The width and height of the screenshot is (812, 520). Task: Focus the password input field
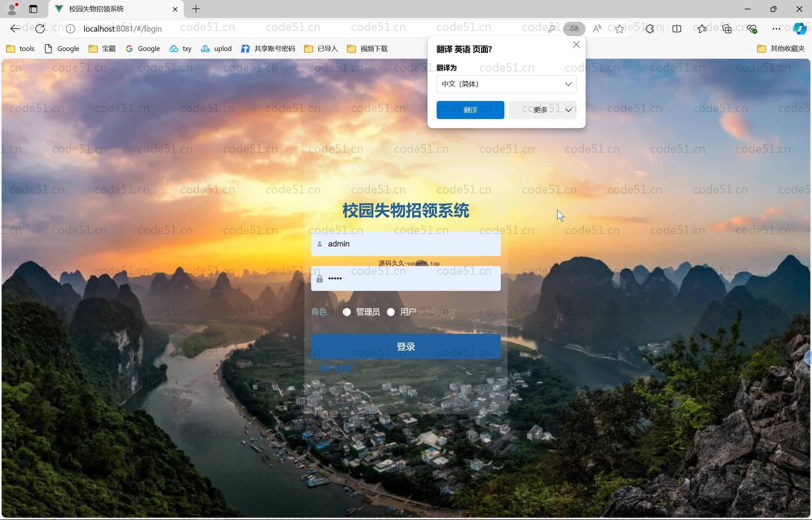(x=406, y=278)
